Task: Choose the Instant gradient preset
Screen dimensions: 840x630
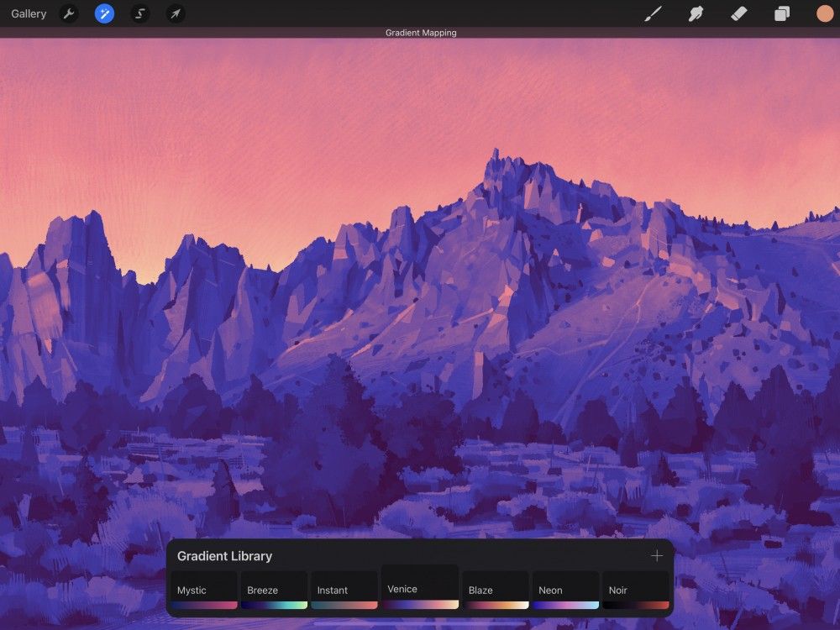Action: pos(344,588)
